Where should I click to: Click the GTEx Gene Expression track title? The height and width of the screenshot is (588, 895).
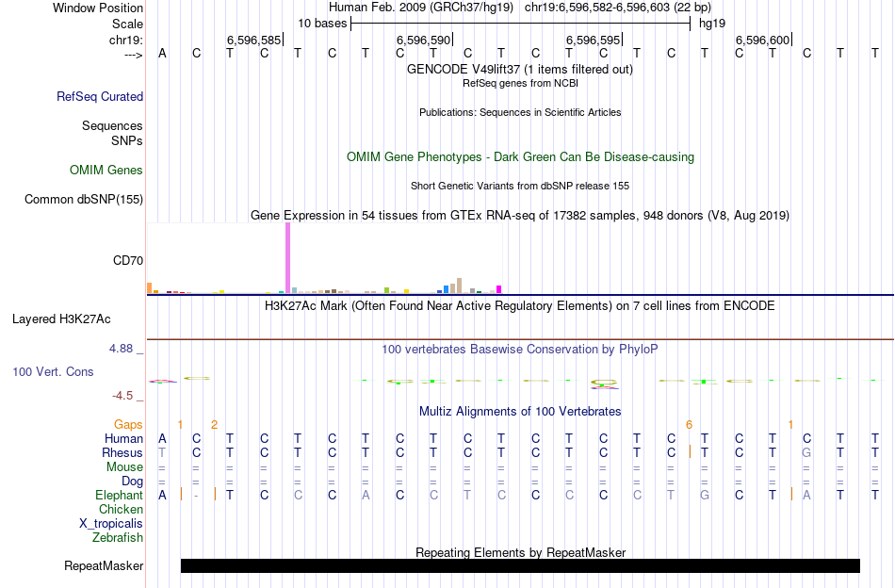(520, 216)
